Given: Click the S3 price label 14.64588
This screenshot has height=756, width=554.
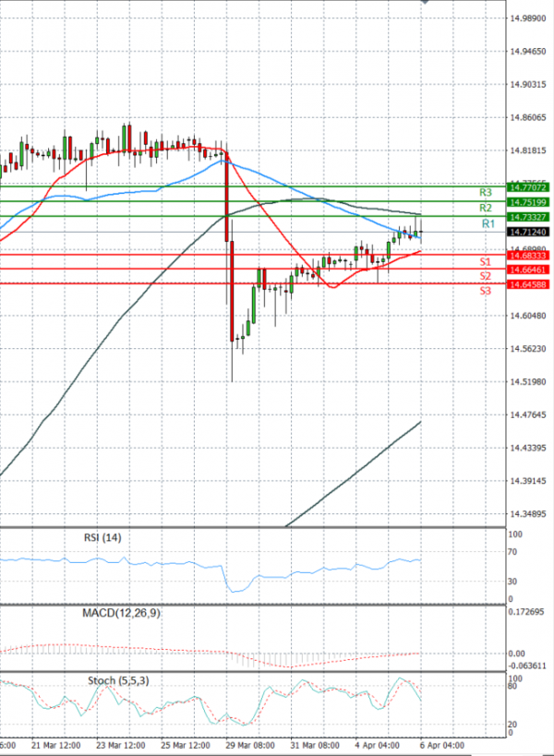Looking at the screenshot, I should click(528, 284).
